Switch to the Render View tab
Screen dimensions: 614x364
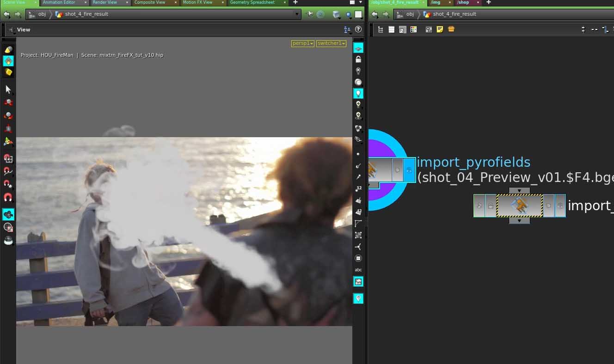coord(105,3)
